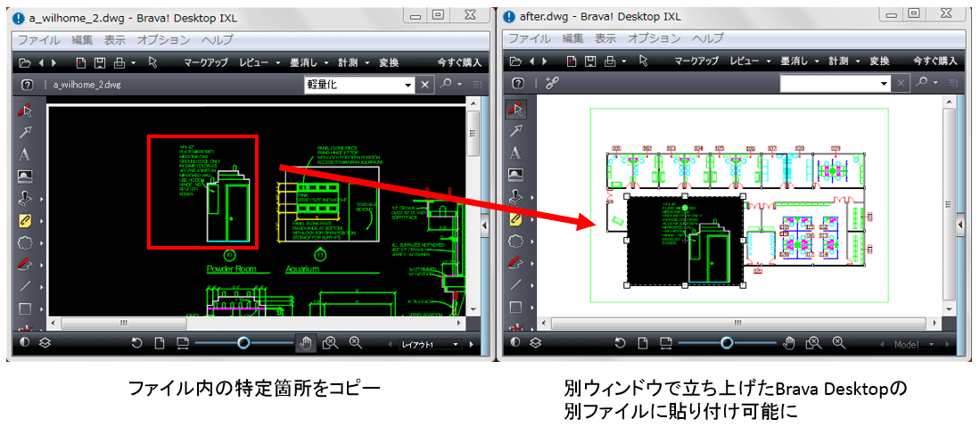980x427 pixels.
Task: Select stamp tool in after.dwg sidebar
Action: click(515, 196)
